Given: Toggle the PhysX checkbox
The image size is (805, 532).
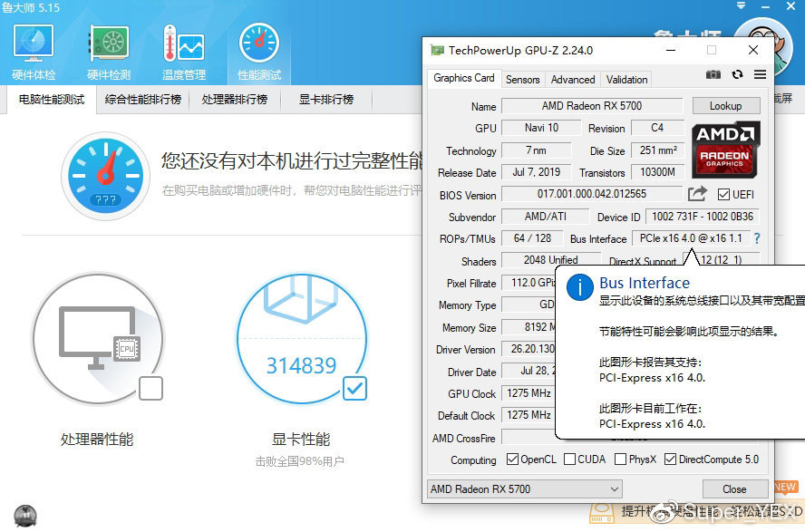Looking at the screenshot, I should 620,459.
